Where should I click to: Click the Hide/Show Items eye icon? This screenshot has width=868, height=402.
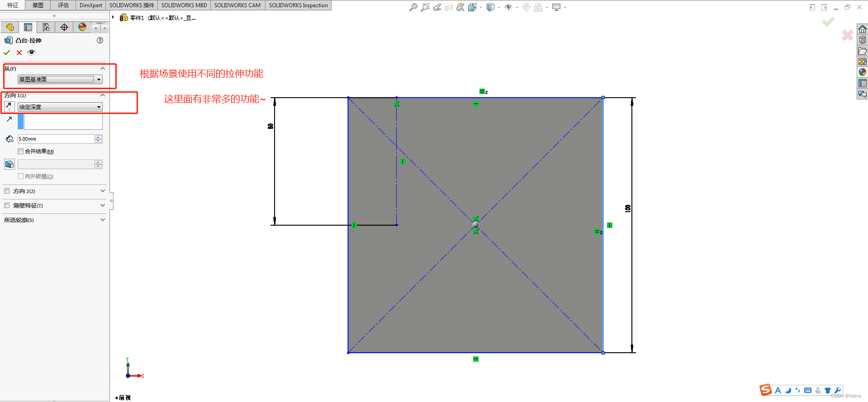[x=508, y=7]
